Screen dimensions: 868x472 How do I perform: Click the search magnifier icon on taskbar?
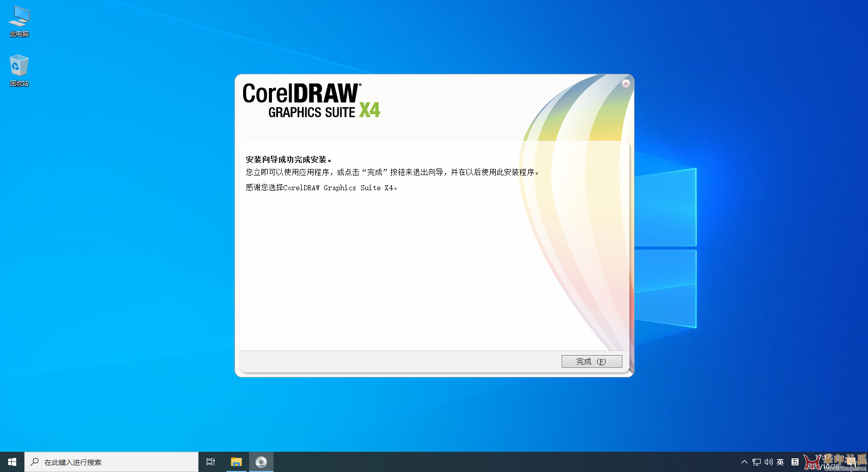(x=34, y=461)
